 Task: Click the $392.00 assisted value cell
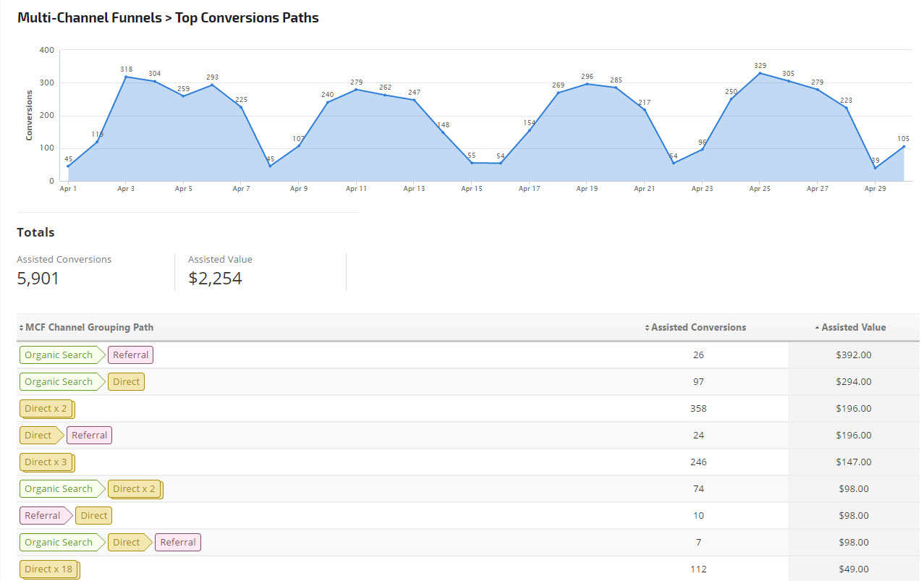point(853,355)
